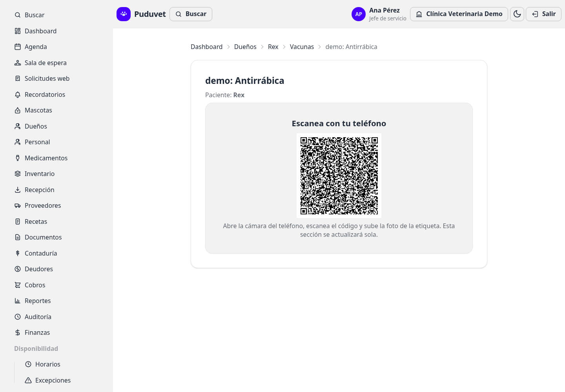Click the Salir logout button

coord(543,14)
